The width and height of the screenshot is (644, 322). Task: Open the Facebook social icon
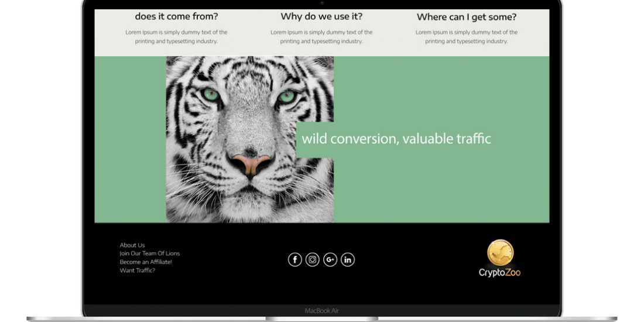[294, 259]
